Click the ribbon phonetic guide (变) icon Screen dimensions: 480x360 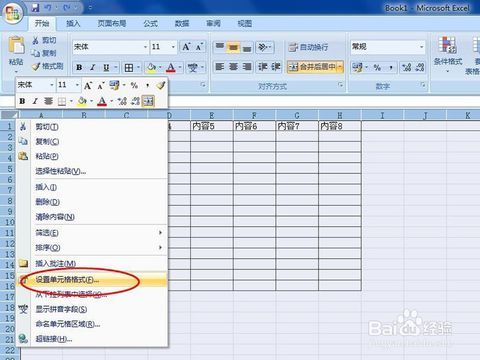[193, 68]
